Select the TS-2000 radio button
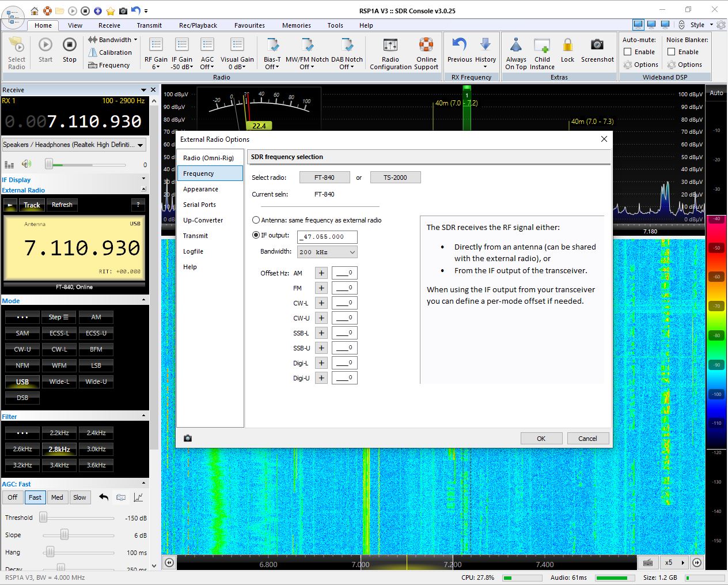 click(395, 178)
